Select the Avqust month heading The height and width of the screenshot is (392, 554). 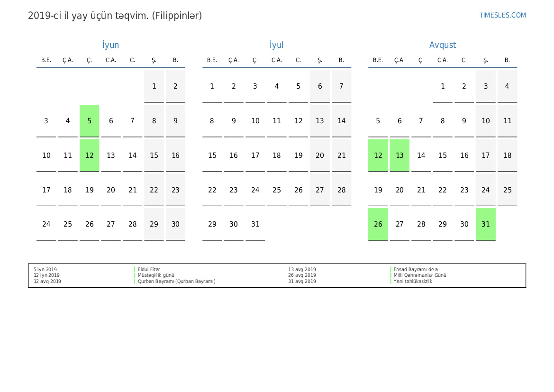442,45
